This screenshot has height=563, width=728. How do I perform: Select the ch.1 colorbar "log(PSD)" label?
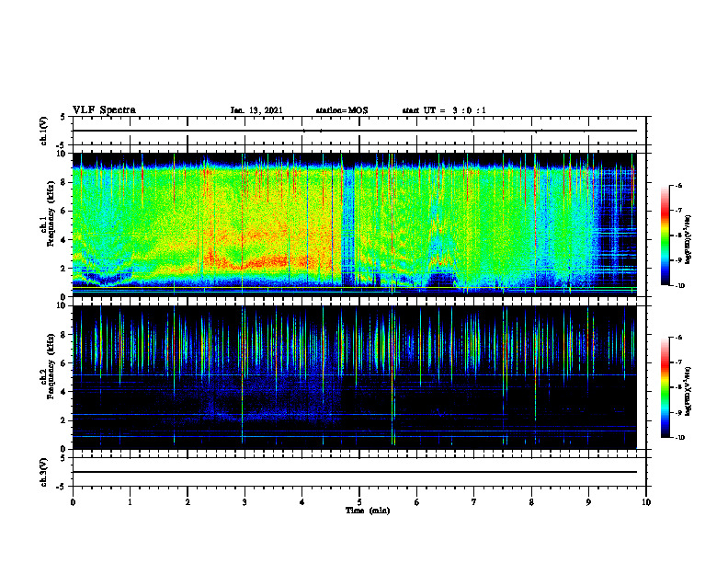pyautogui.click(x=688, y=240)
